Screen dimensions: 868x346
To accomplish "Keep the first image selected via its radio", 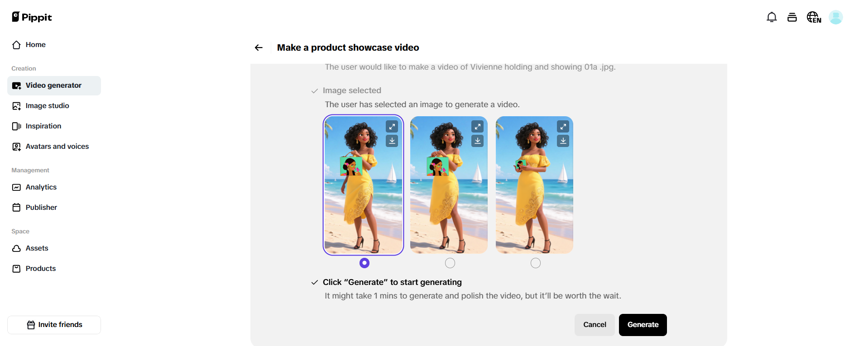I will tap(364, 263).
